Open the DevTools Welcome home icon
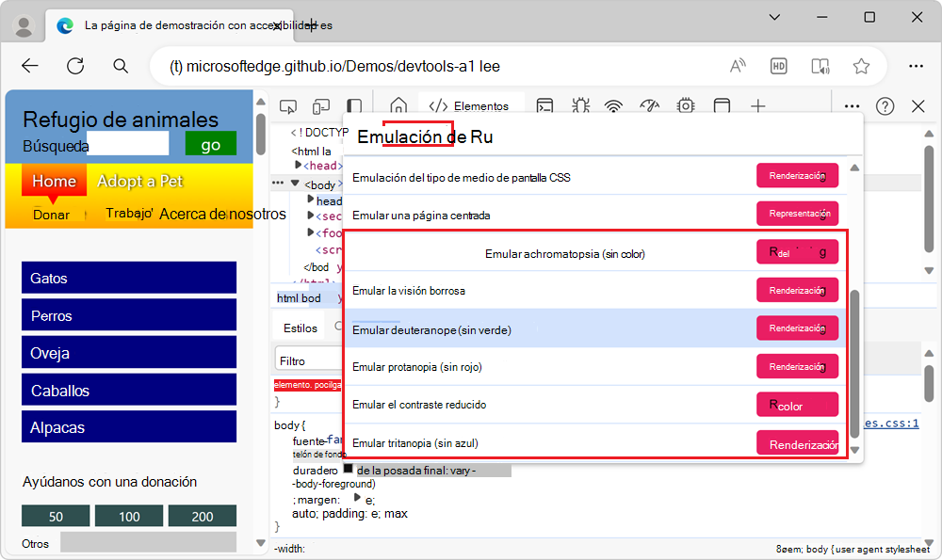942x560 pixels. point(398,106)
